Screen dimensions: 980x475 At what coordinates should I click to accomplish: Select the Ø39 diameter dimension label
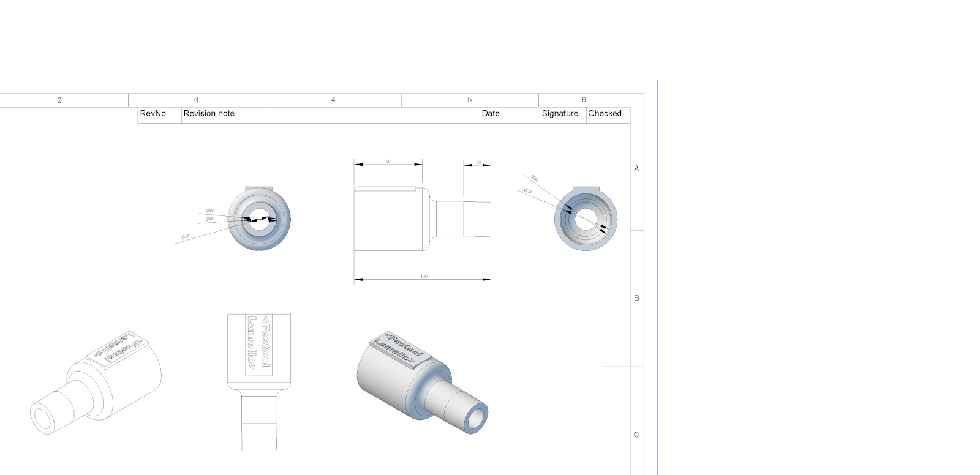(535, 179)
